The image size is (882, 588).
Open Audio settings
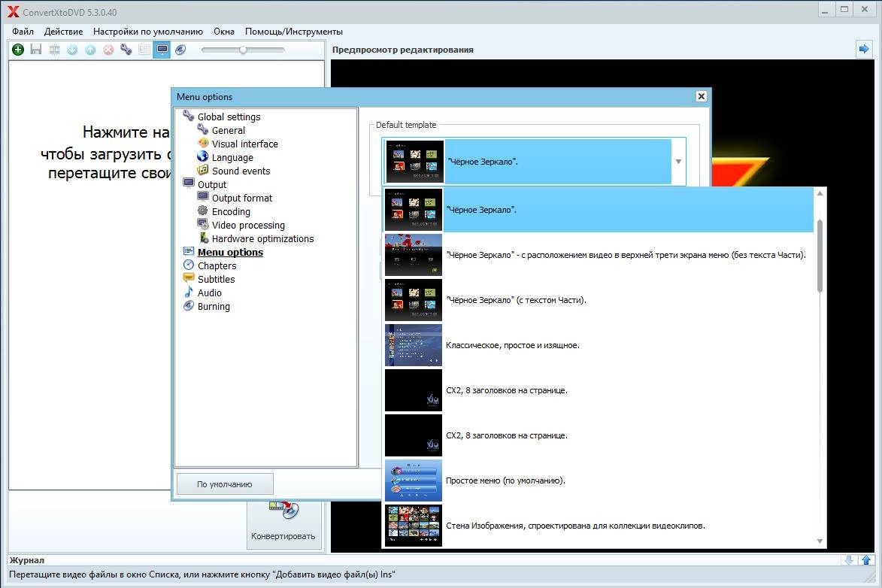point(209,292)
